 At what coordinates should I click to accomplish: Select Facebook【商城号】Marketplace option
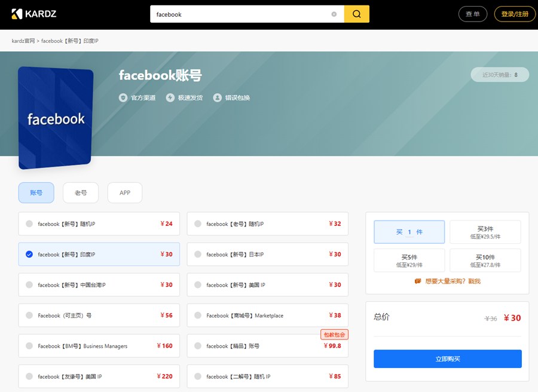coord(268,315)
